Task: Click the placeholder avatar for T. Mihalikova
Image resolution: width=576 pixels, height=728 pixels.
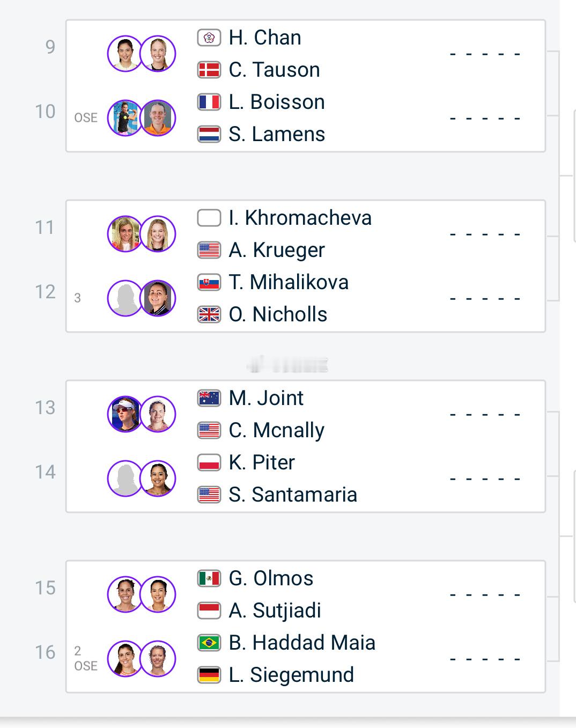Action: [x=125, y=298]
